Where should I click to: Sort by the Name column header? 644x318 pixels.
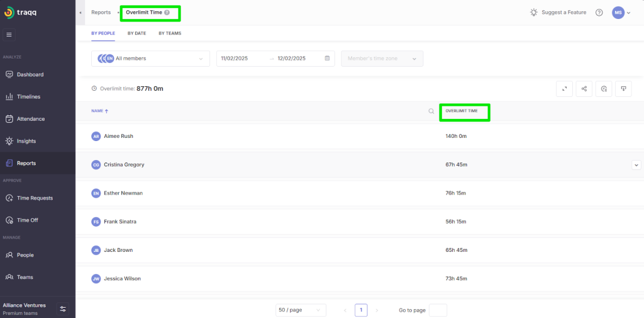pos(99,111)
